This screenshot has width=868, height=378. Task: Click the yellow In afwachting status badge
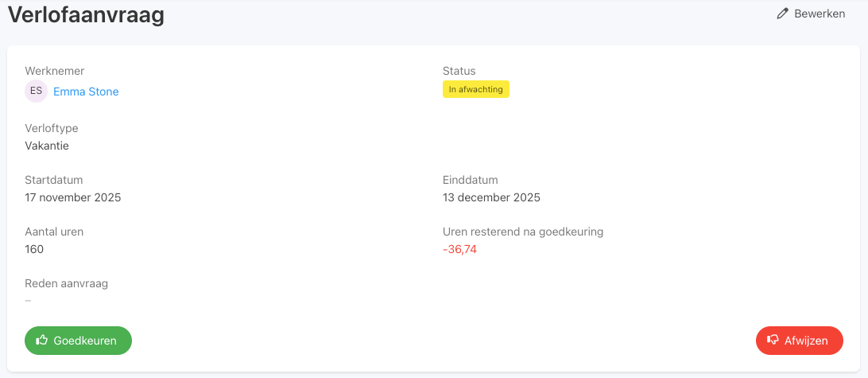(x=475, y=89)
